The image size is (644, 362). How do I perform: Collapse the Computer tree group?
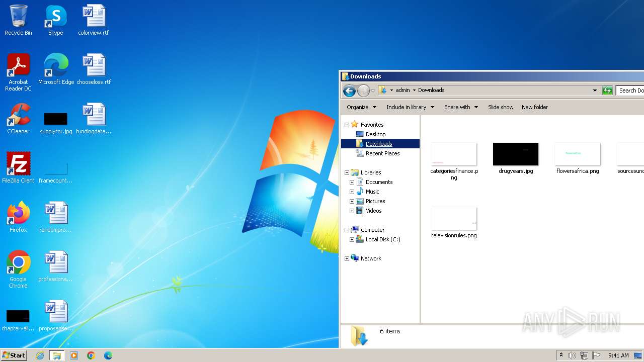pyautogui.click(x=347, y=230)
